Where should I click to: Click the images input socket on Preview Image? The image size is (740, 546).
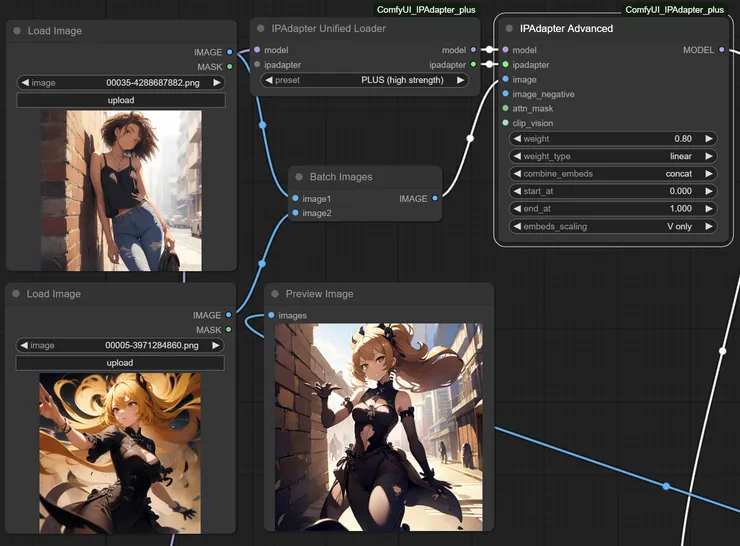pyautogui.click(x=271, y=316)
